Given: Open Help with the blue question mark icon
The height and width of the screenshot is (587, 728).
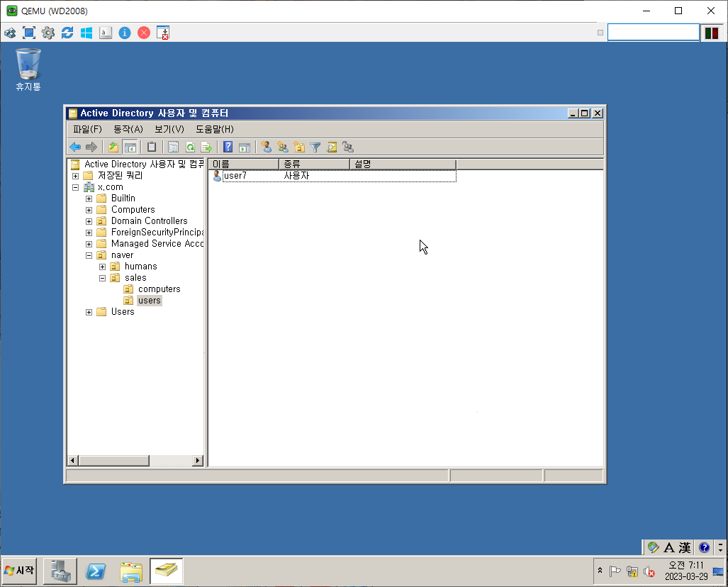Looking at the screenshot, I should tap(228, 147).
